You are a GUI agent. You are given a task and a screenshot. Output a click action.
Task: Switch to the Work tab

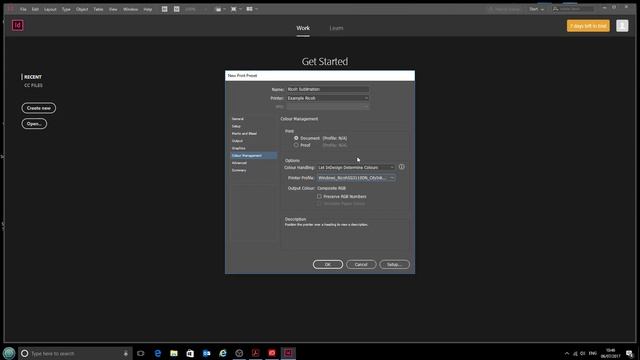click(303, 28)
